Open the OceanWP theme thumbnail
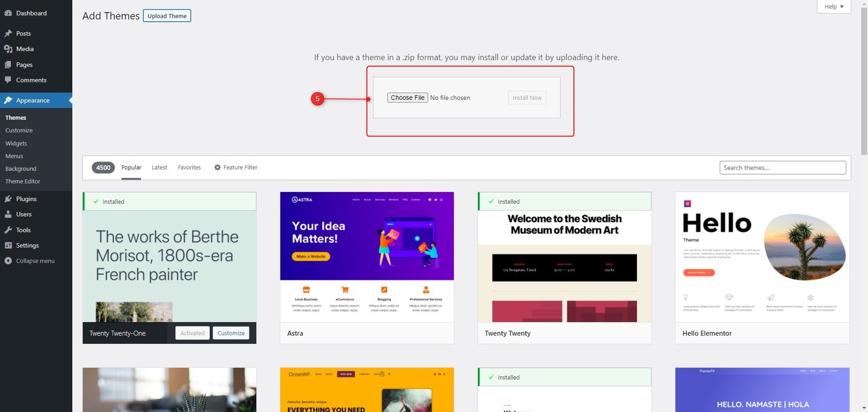 (367, 390)
